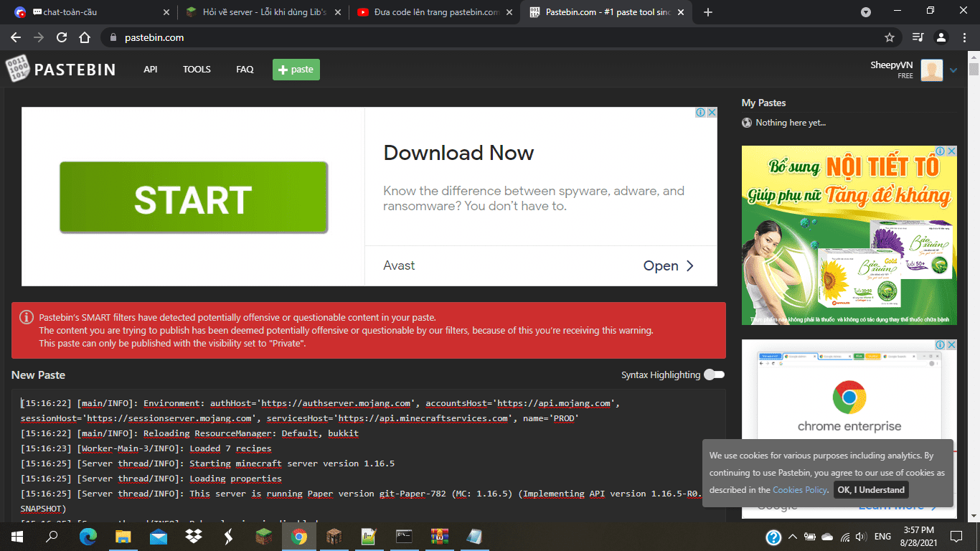Open Windows taskbar search
Image resolution: width=980 pixels, height=551 pixels.
(x=52, y=536)
